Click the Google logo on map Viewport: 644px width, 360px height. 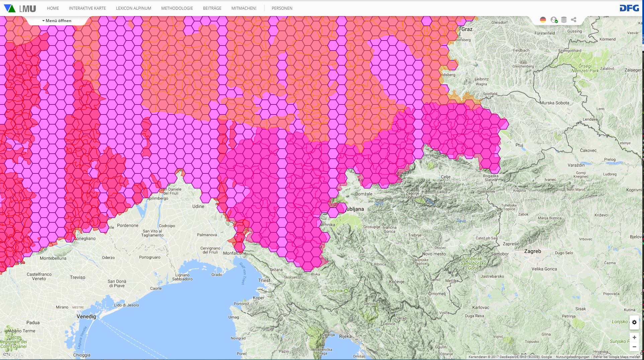click(x=13, y=355)
